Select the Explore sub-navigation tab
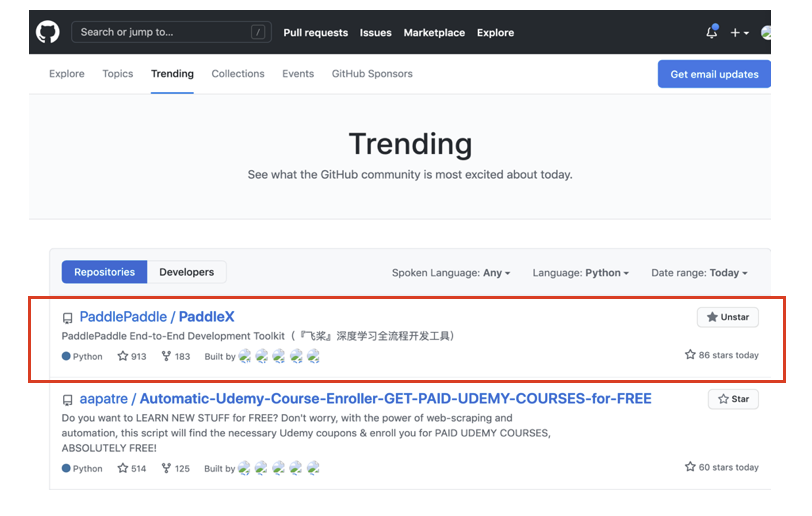Image resolution: width=812 pixels, height=516 pixels. point(67,74)
